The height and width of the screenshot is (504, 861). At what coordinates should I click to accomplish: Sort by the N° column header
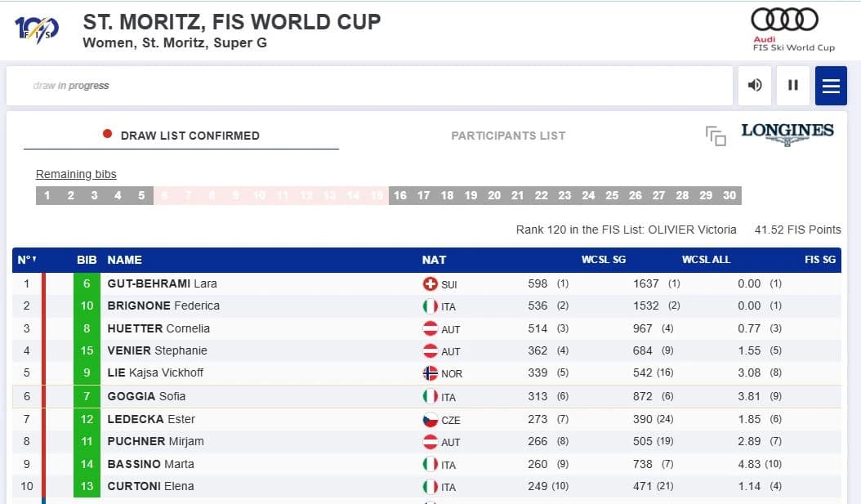pyautogui.click(x=26, y=260)
